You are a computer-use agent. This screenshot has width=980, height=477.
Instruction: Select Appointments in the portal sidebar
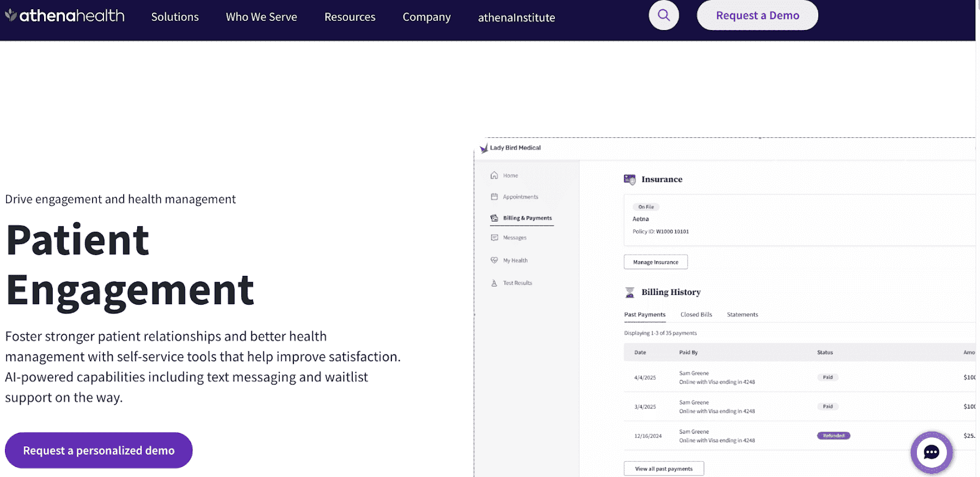[x=521, y=197]
